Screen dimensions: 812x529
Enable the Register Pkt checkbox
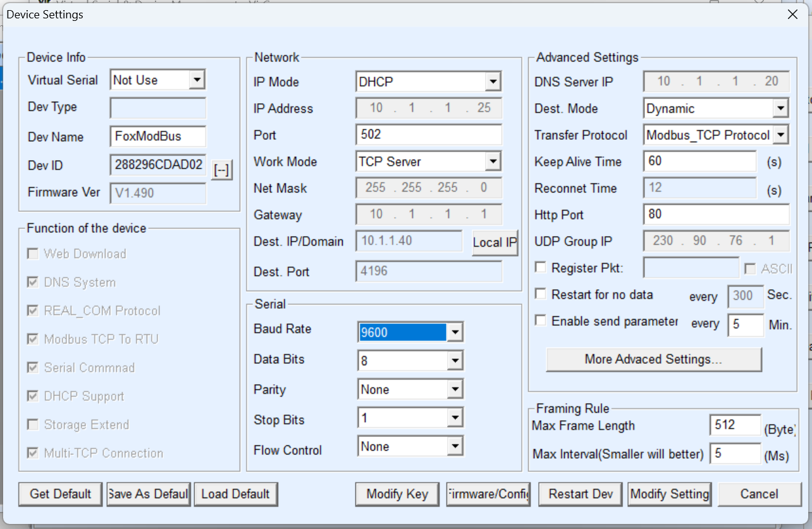541,268
